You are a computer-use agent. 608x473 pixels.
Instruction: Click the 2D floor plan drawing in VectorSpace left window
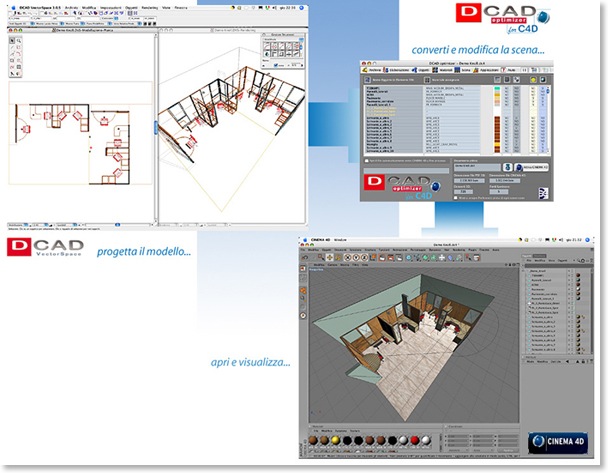[73, 143]
